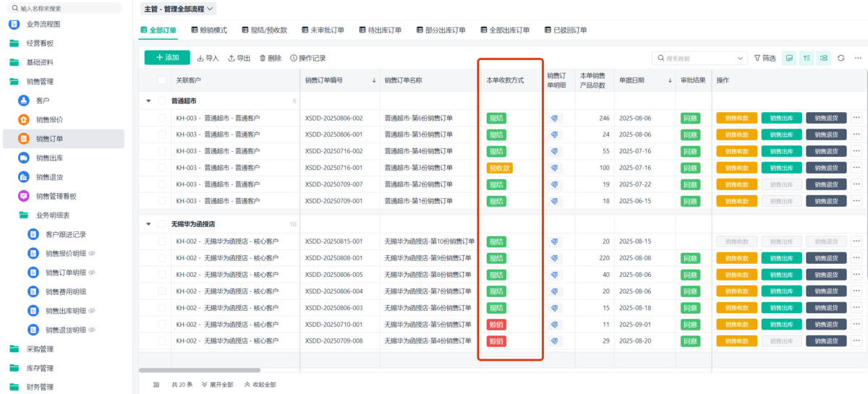Open 销售管理看板 dashboard
Screen dimensions: 868x394
[56, 196]
